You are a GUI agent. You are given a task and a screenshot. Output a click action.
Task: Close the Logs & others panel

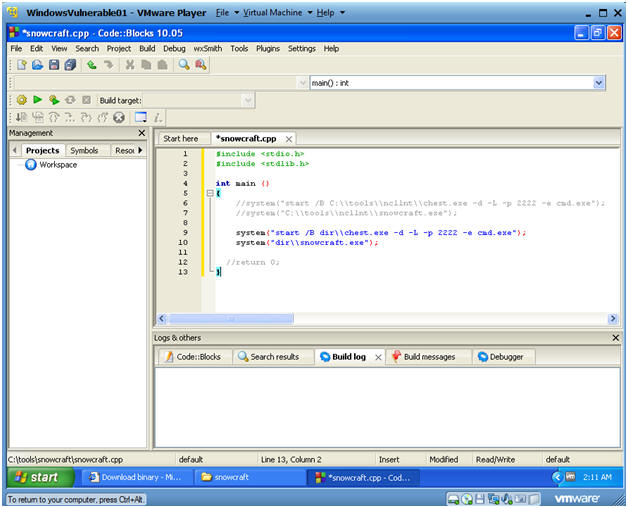click(x=616, y=338)
